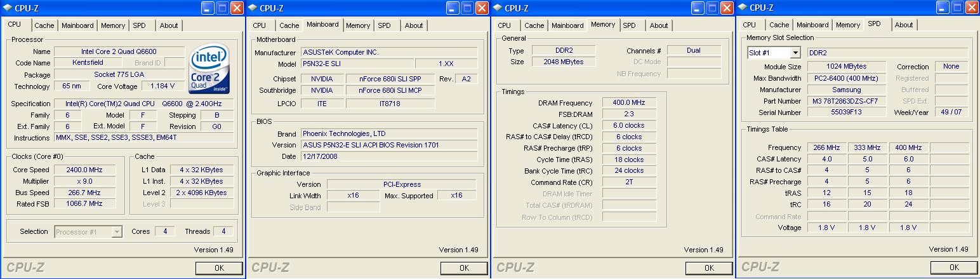Click the CAS# Latency 6.0 clocks value

click(x=629, y=126)
